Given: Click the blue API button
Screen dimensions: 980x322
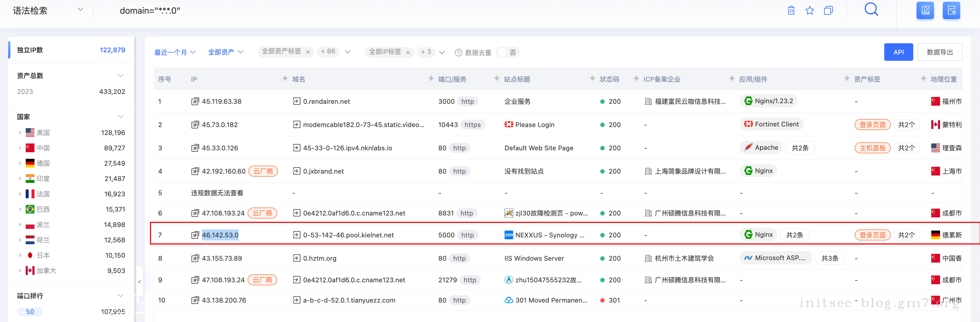Looking at the screenshot, I should pyautogui.click(x=898, y=52).
